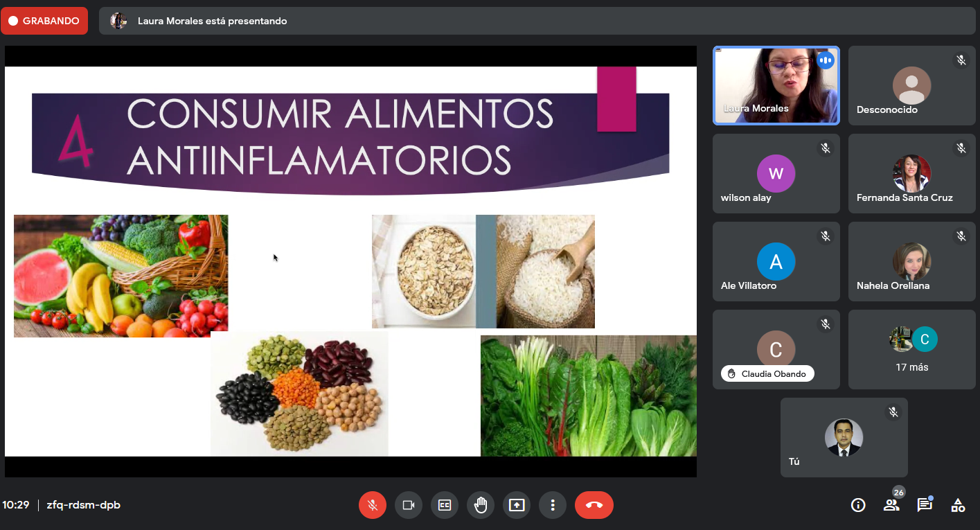The image size is (980, 530).
Task: Open the 17 más participants tile
Action: [x=912, y=349]
